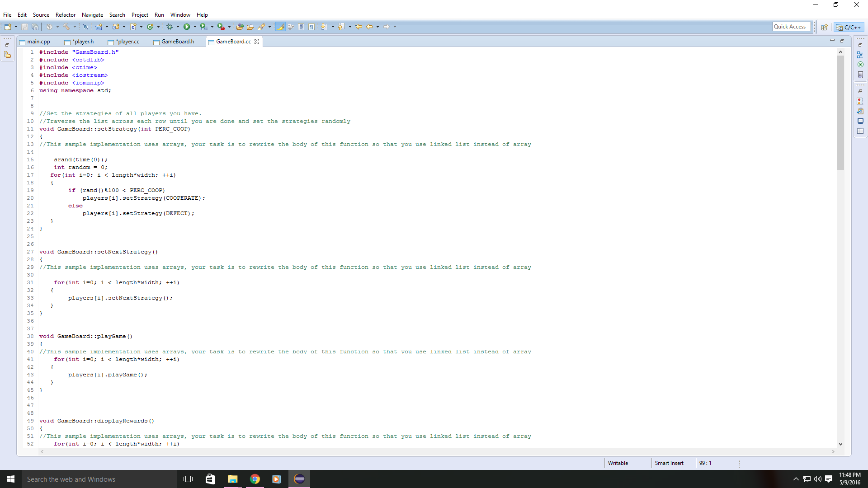Click the player.h tab
Viewport: 868px width, 488px height.
coord(83,42)
